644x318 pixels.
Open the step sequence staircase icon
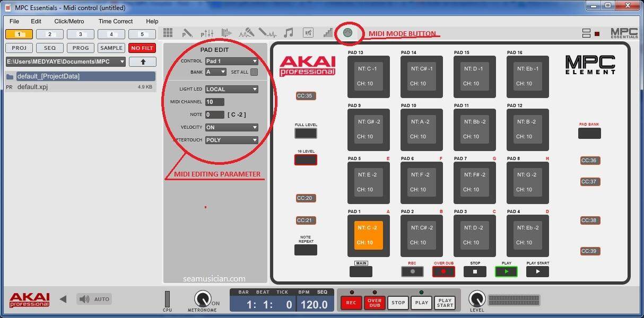[328, 33]
